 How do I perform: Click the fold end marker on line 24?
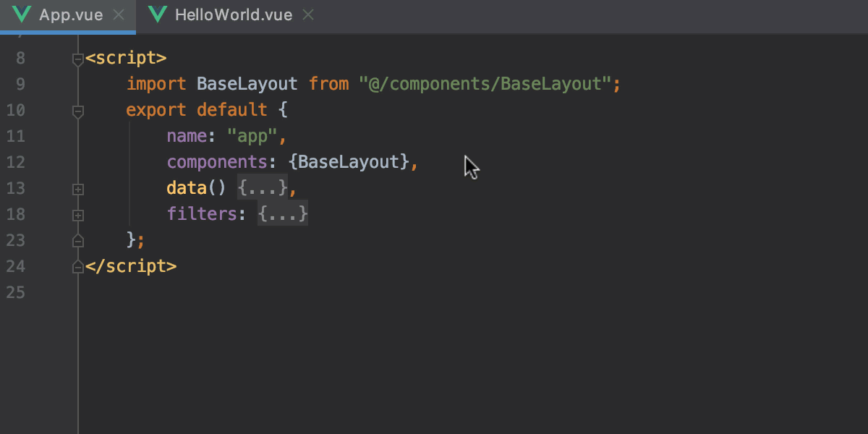78,267
